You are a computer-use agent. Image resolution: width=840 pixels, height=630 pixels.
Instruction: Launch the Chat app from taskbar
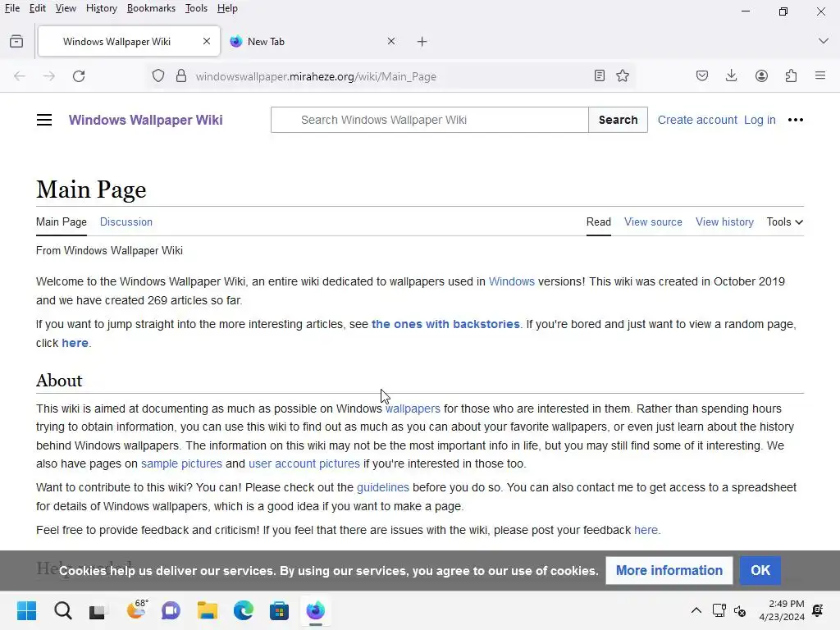tap(171, 610)
